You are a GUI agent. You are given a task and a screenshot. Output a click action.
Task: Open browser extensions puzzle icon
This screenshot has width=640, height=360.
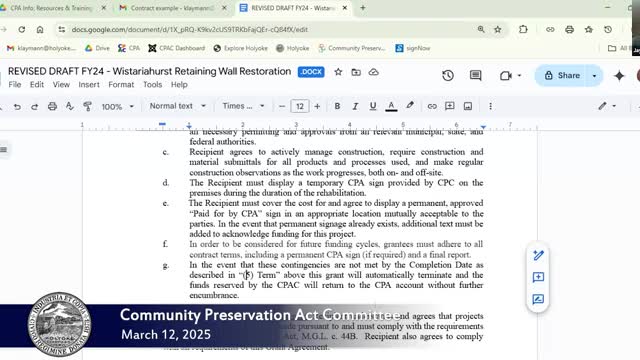point(523,29)
